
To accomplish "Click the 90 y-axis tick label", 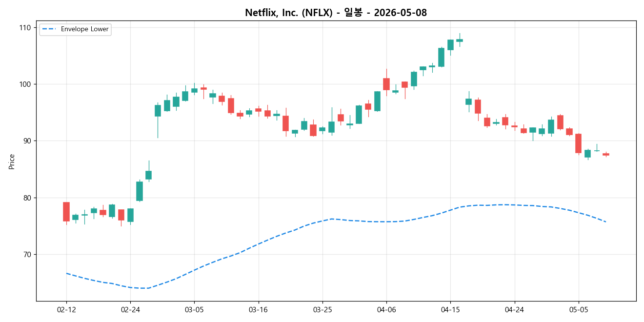I will coord(27,141).
